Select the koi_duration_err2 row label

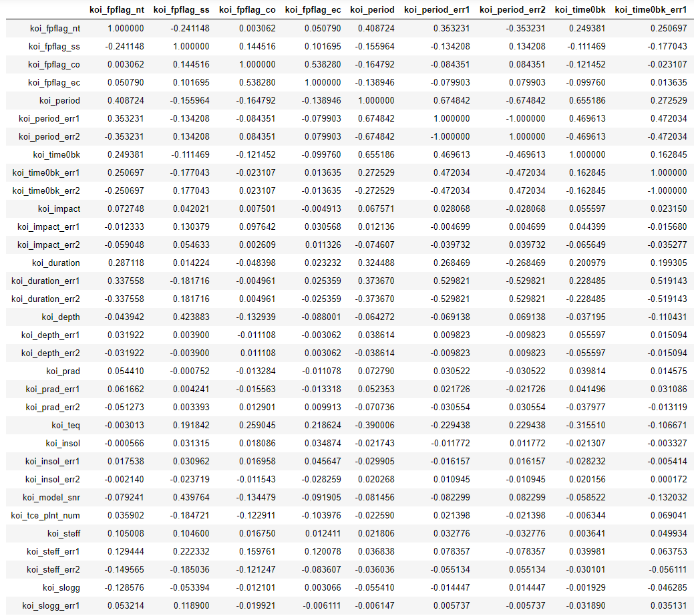(x=46, y=299)
